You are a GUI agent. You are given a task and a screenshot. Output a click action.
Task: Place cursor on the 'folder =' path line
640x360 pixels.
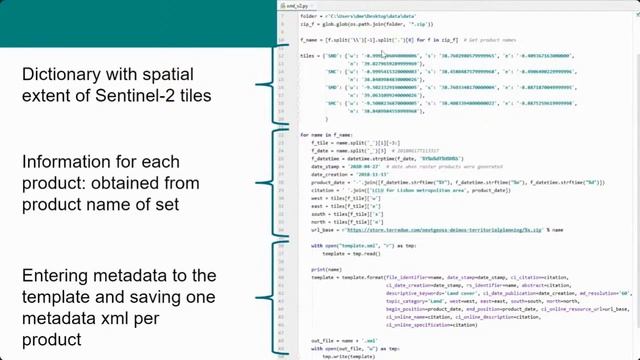[x=358, y=16]
